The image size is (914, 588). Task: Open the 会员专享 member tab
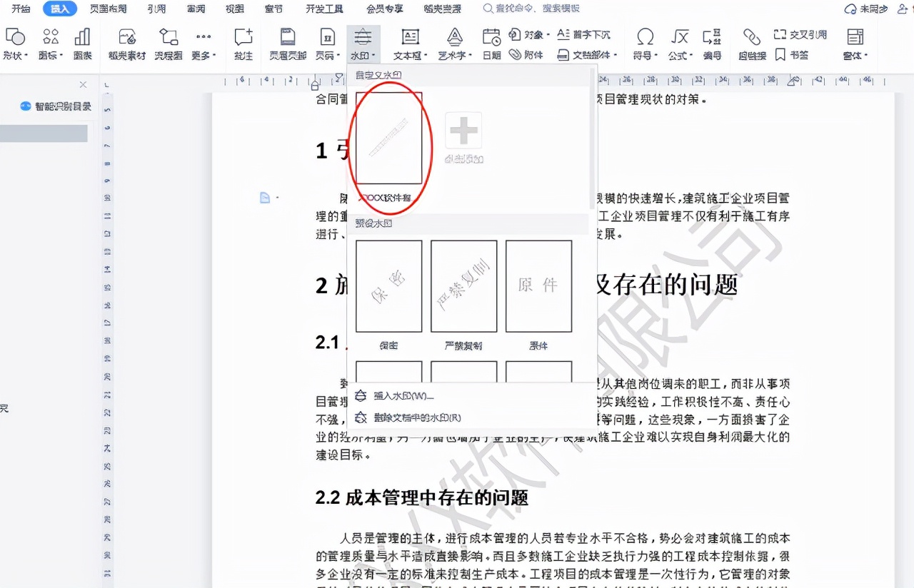coord(384,9)
